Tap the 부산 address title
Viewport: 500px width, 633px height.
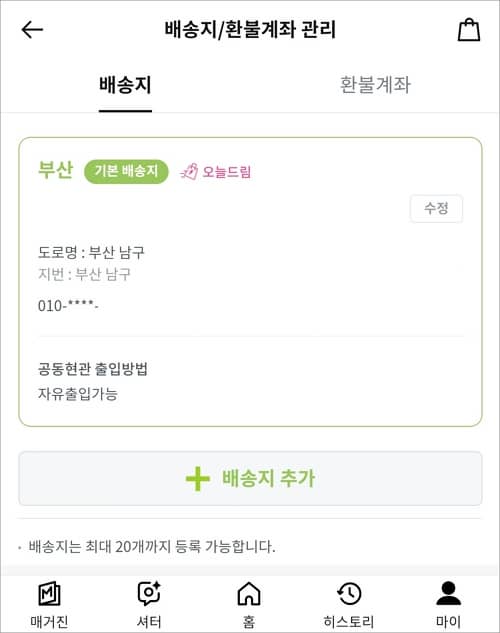point(56,170)
